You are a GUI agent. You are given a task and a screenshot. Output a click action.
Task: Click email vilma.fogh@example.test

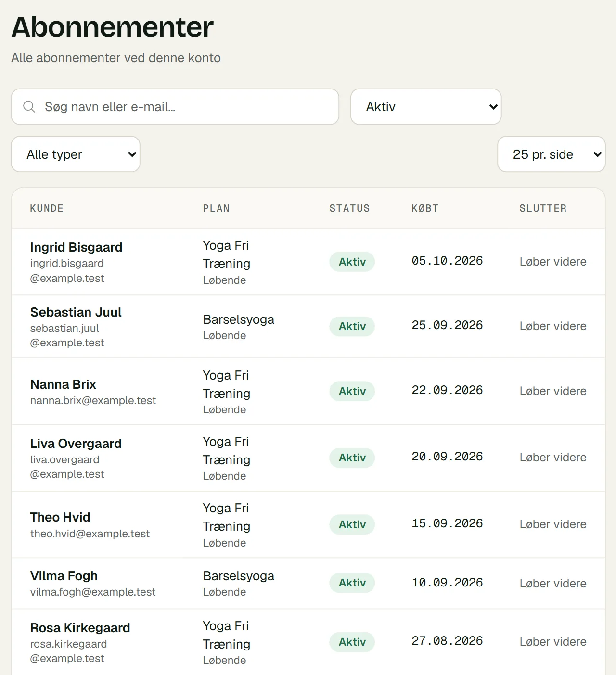point(93,592)
